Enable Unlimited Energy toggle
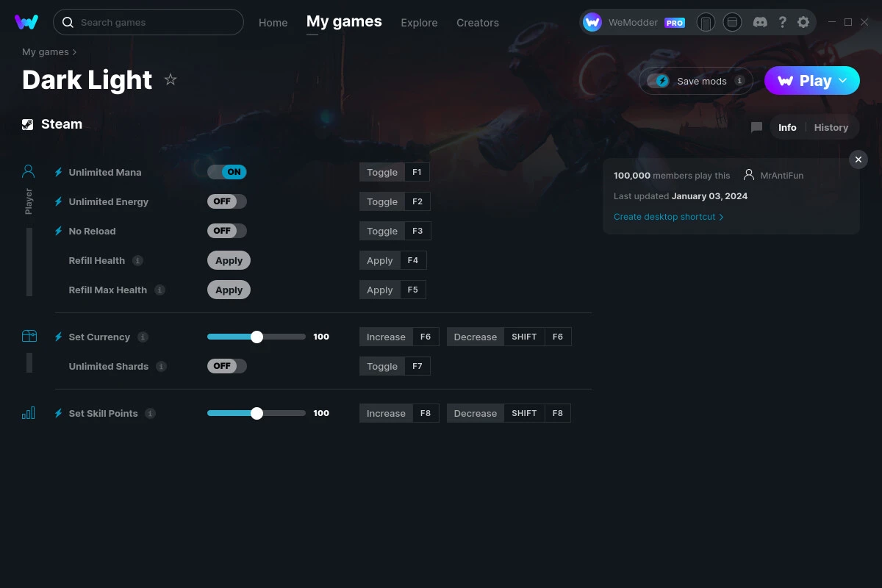 [x=227, y=201]
